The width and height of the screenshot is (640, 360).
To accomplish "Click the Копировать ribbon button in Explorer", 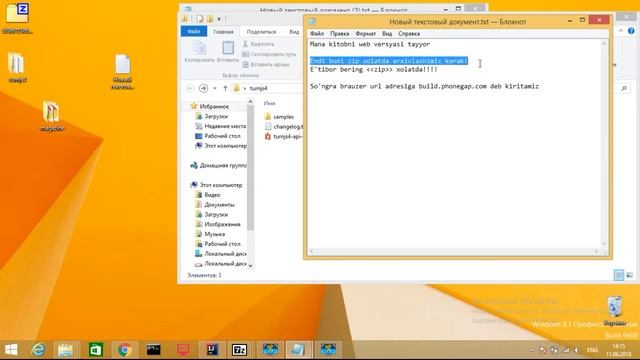I will pyautogui.click(x=199, y=51).
